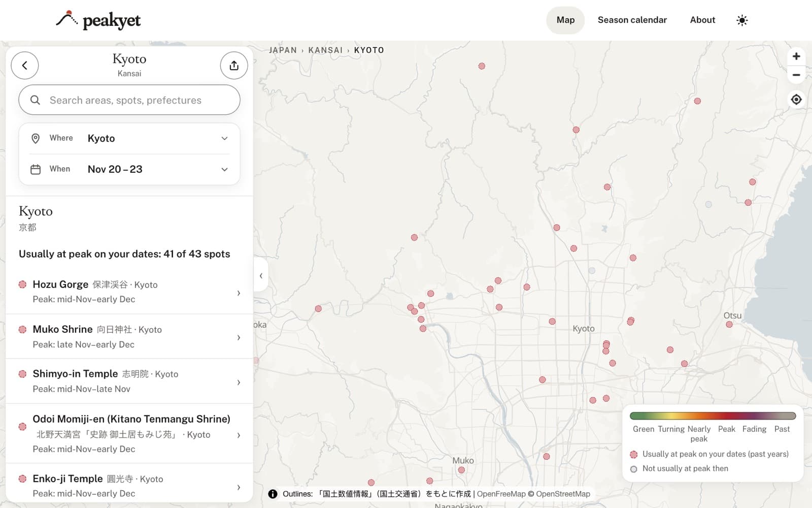Click the Muko city label on map
The image size is (812, 508).
[463, 460]
